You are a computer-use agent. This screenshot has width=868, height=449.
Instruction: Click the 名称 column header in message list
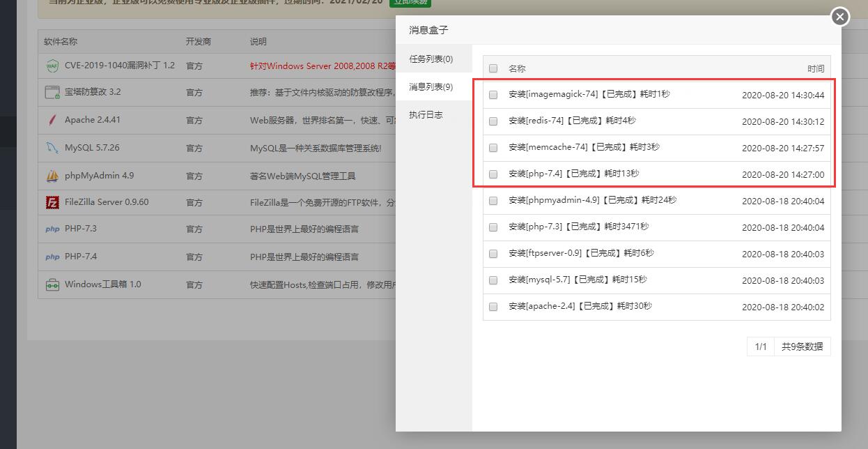point(517,68)
